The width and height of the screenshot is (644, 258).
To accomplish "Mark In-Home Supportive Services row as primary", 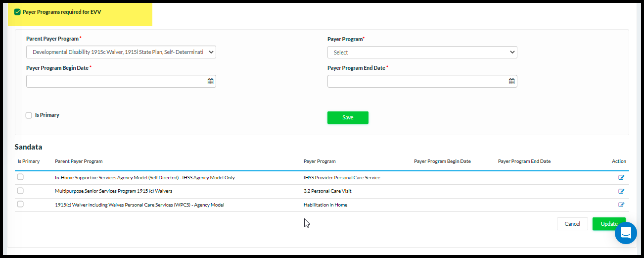I will pos(20,177).
